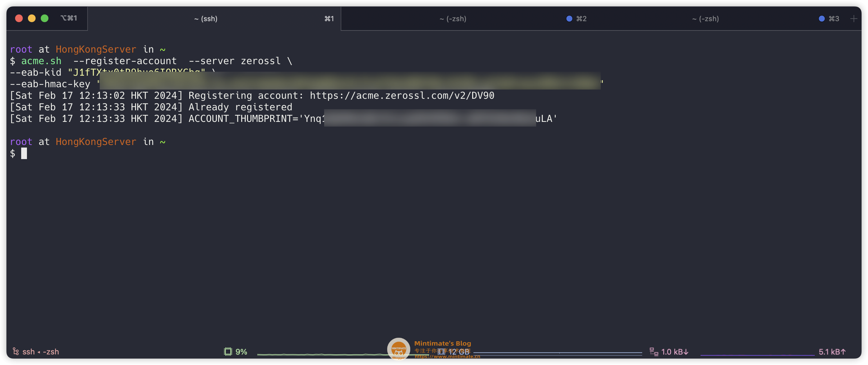Image resolution: width=868 pixels, height=365 pixels.
Task: Open a new tab with the plus button
Action: pos(854,19)
